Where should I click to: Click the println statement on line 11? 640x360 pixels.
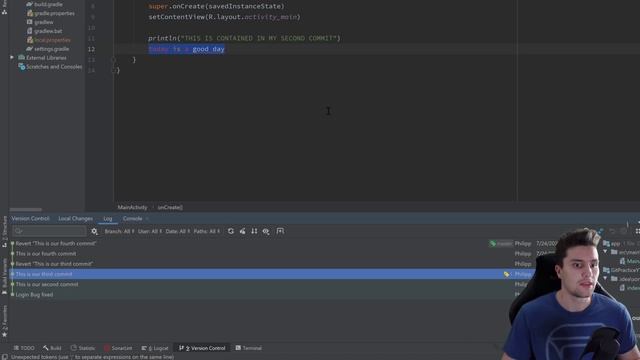(x=244, y=38)
